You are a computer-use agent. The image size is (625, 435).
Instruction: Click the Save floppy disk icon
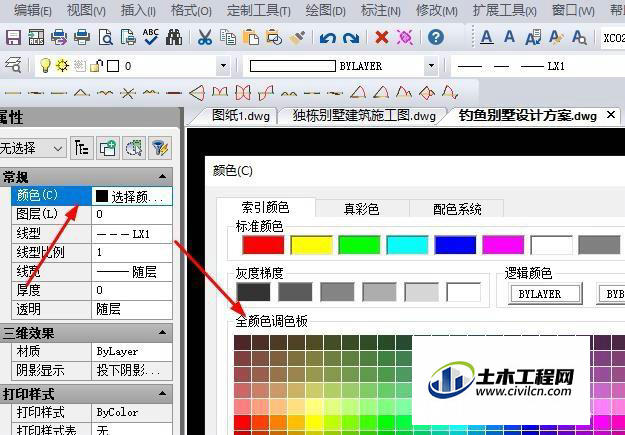click(x=13, y=37)
